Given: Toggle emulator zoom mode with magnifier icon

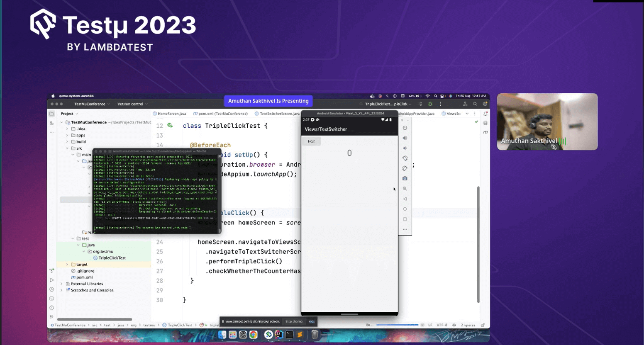Looking at the screenshot, I should [x=405, y=188].
